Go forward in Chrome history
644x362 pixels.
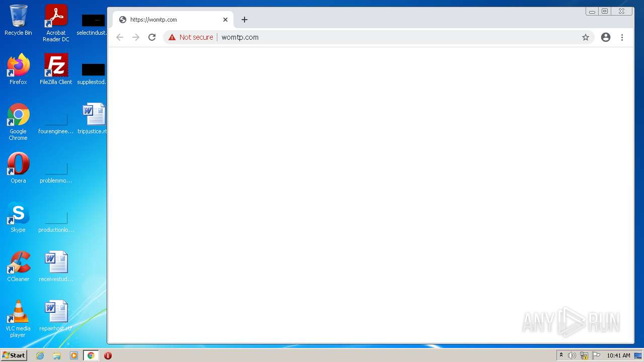pyautogui.click(x=136, y=37)
